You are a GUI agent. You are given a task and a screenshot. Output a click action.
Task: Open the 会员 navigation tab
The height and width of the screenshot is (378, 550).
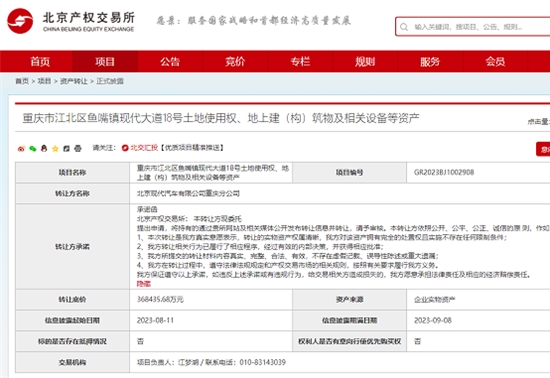pyautogui.click(x=495, y=62)
